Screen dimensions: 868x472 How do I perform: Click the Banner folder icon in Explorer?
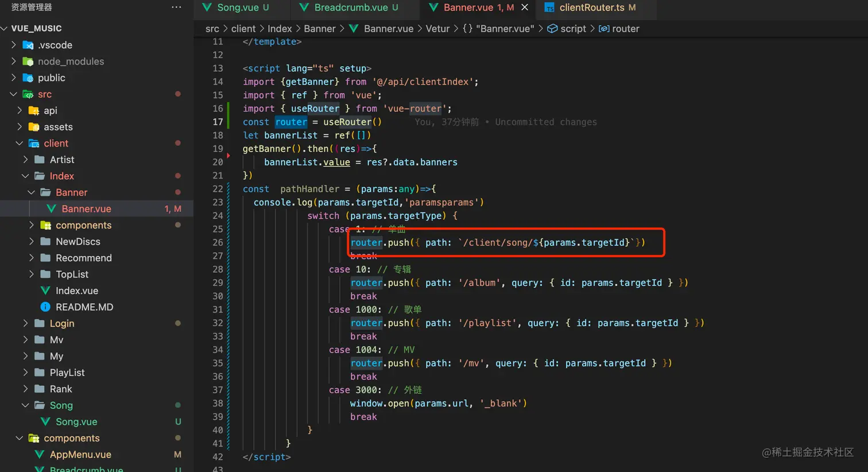46,192
